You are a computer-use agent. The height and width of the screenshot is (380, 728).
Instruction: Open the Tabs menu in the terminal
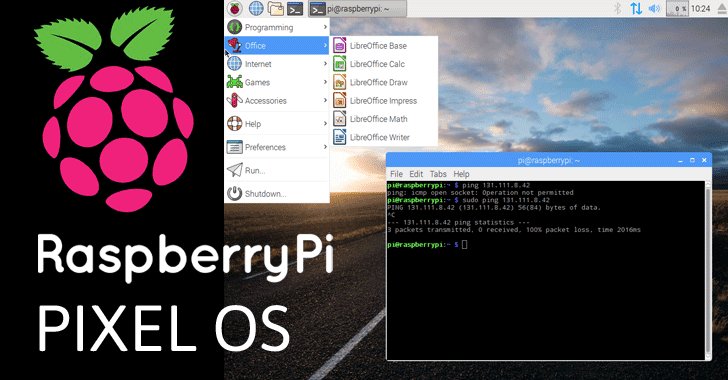[x=438, y=174]
